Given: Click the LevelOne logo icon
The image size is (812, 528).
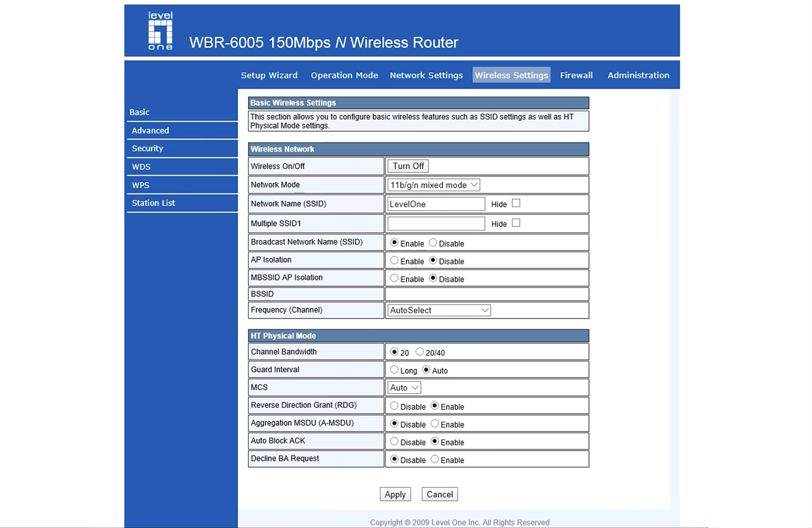Looking at the screenshot, I should click(160, 31).
